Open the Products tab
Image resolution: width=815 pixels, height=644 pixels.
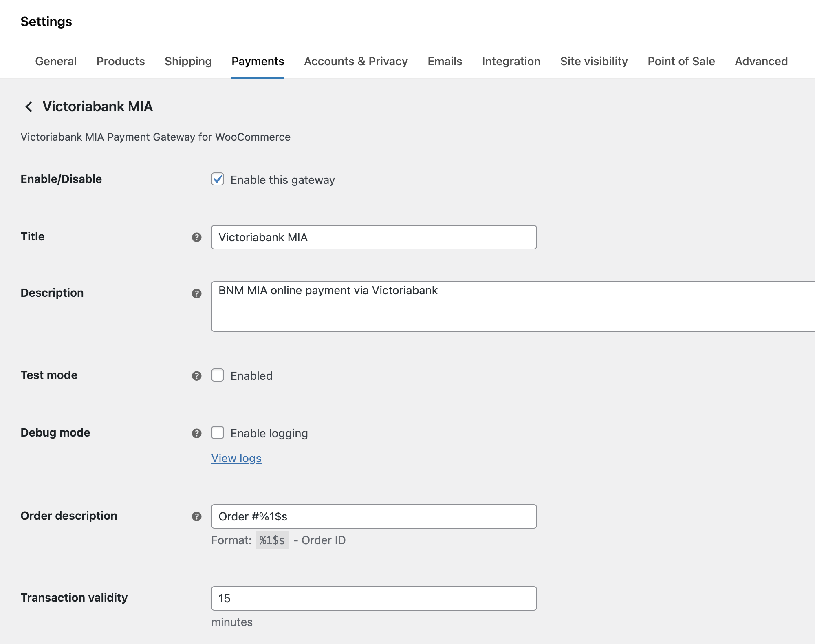(x=121, y=61)
